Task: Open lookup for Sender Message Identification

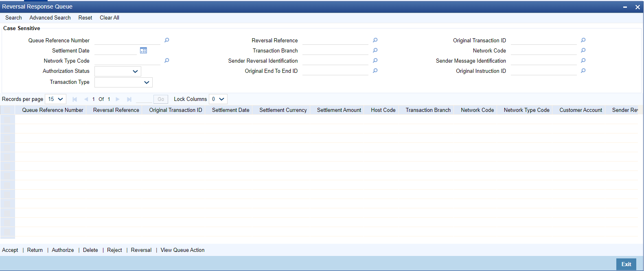Action: click(x=583, y=61)
